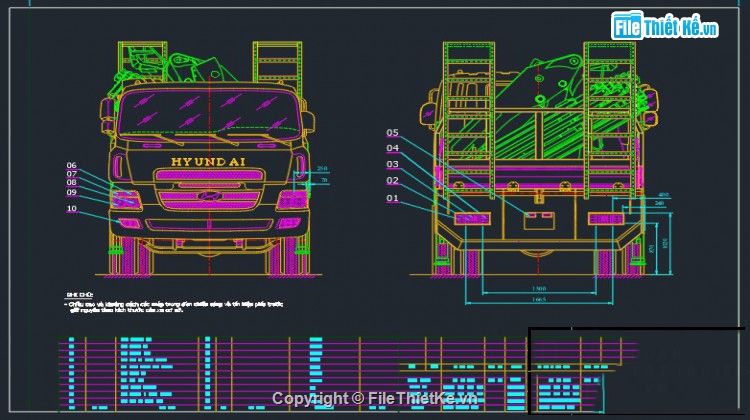Click the 1665 dimension text
The width and height of the screenshot is (750, 420).
click(539, 299)
